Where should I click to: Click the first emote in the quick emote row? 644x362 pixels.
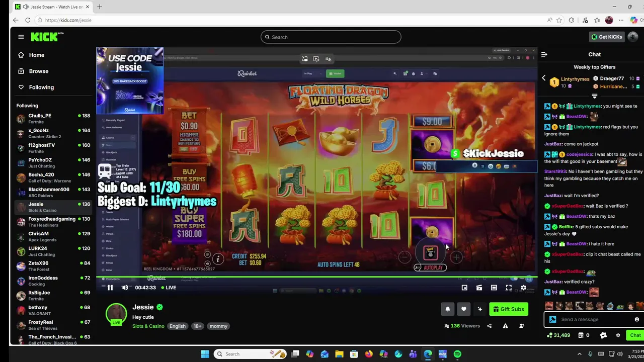[549, 306]
